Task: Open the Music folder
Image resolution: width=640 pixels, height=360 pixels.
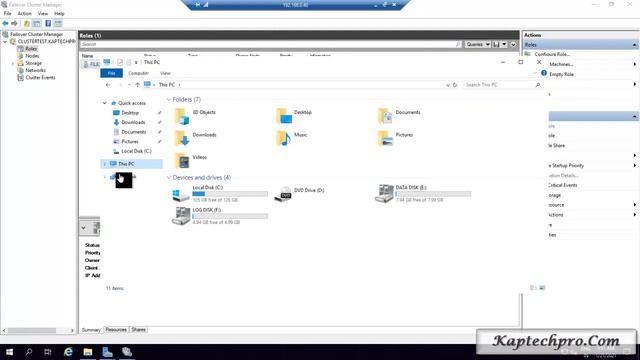Action: point(291,138)
